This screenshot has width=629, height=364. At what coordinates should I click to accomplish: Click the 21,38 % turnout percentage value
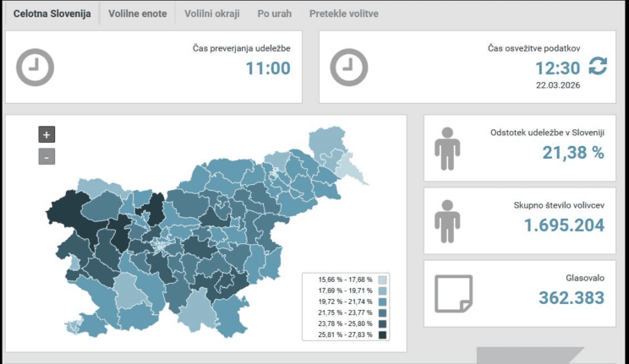tap(572, 153)
